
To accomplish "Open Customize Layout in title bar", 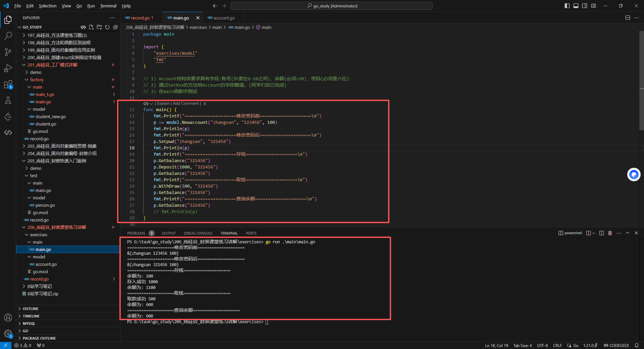I will click(x=593, y=6).
